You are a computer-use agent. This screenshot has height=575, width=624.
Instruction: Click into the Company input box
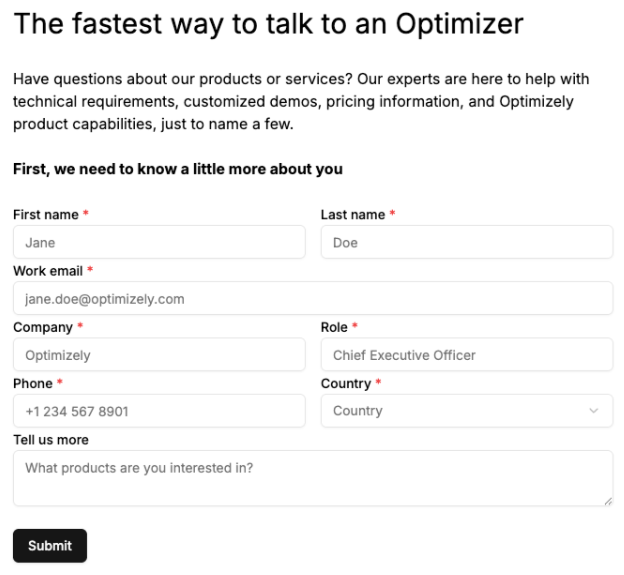pos(158,354)
